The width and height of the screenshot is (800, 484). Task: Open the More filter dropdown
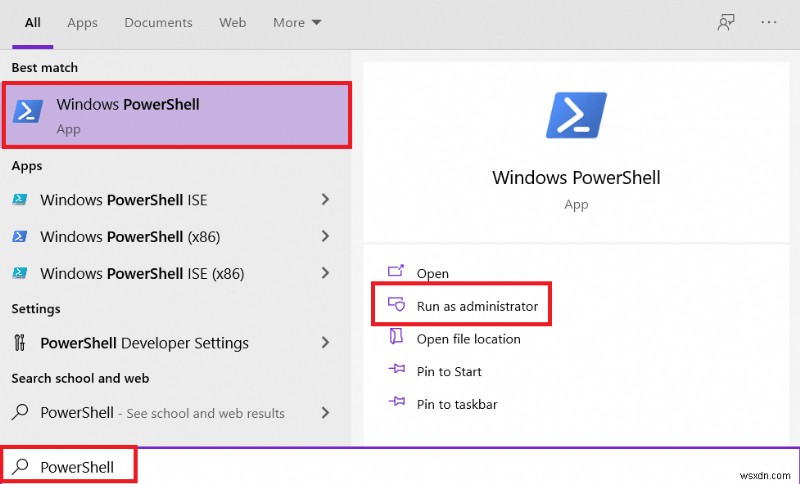pyautogui.click(x=295, y=22)
